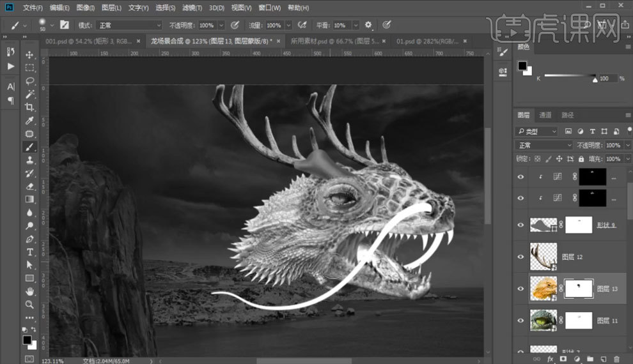Expand smoothing 平滑 dropdown arrow
The image size is (633, 364).
coord(356,25)
